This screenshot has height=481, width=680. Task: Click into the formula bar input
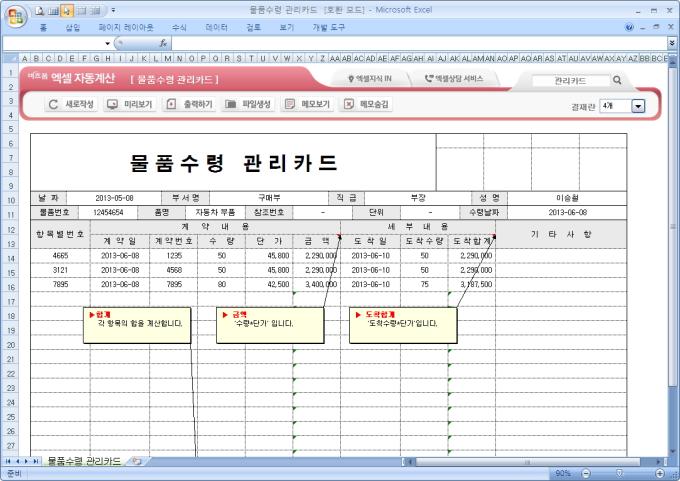tap(418, 43)
